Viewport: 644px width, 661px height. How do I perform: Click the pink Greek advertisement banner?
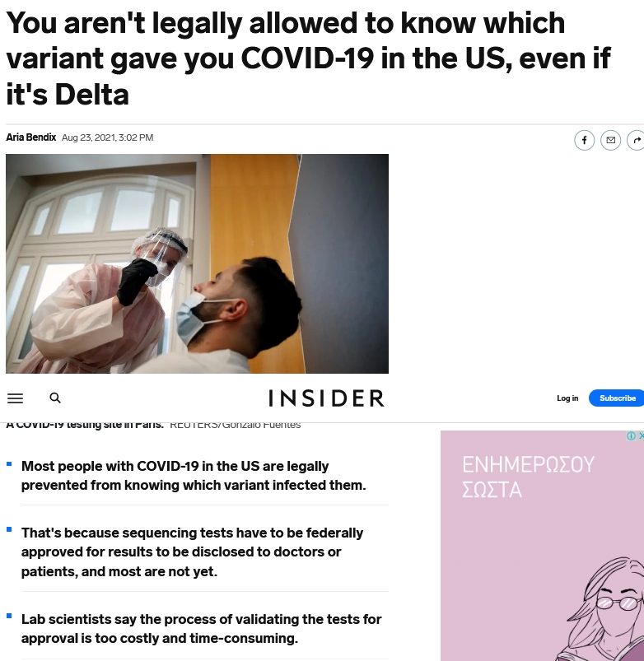[x=542, y=546]
